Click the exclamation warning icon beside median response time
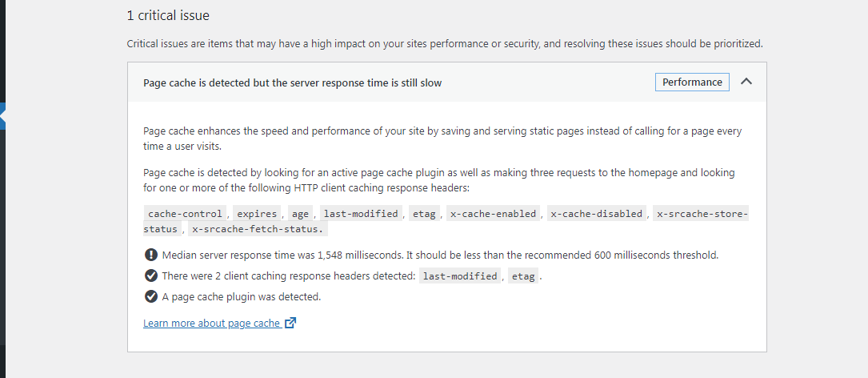The height and width of the screenshot is (378, 868). [150, 255]
